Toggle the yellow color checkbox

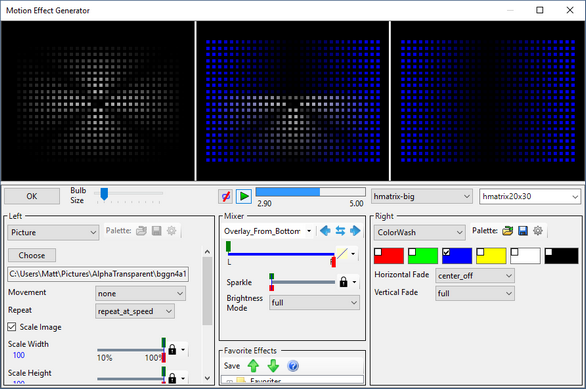480,252
